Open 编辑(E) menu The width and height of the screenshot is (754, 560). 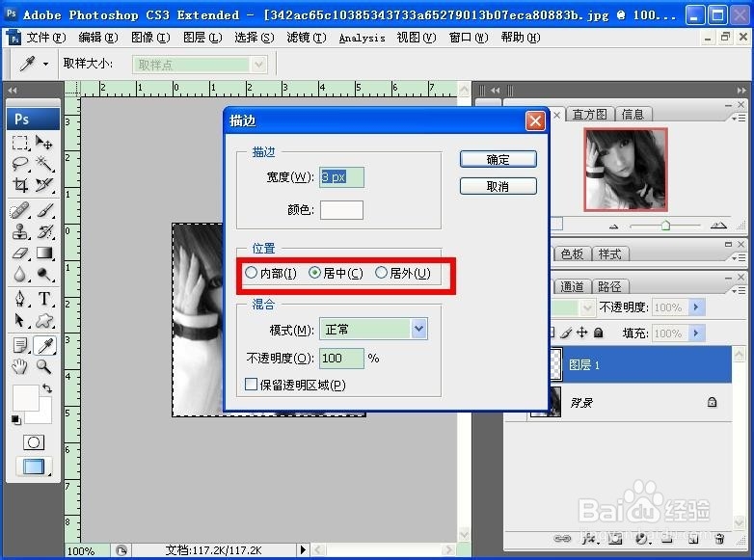coord(97,38)
